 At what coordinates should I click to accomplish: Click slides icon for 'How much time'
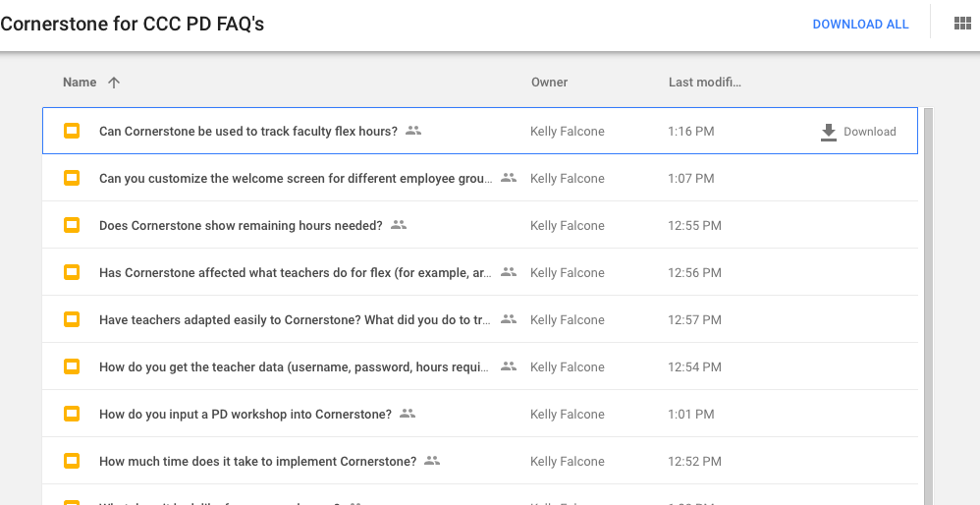72,461
